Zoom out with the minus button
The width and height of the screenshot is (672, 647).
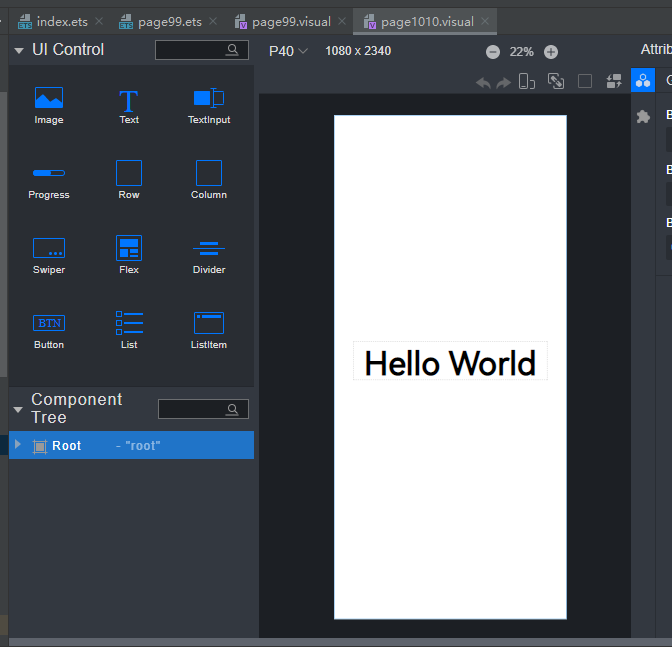493,52
